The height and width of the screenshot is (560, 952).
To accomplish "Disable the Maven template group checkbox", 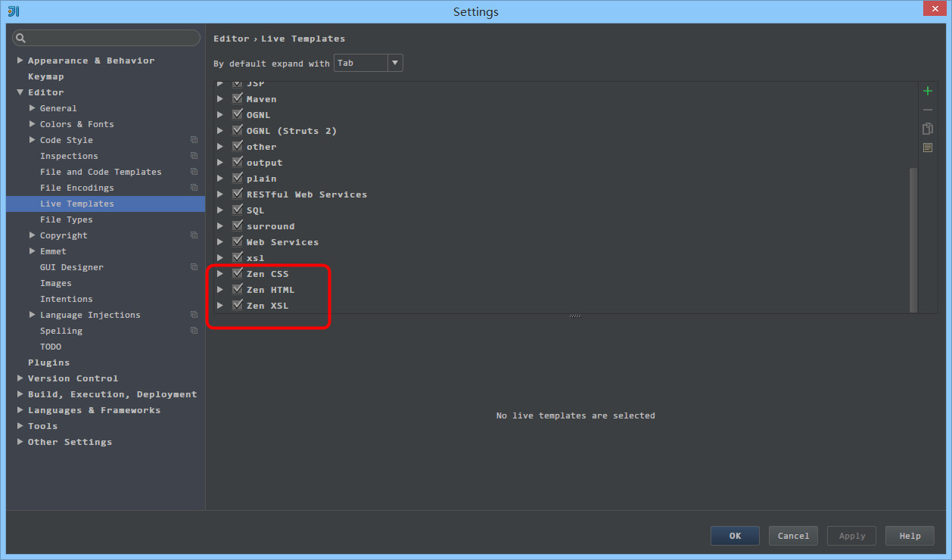I will pos(238,98).
